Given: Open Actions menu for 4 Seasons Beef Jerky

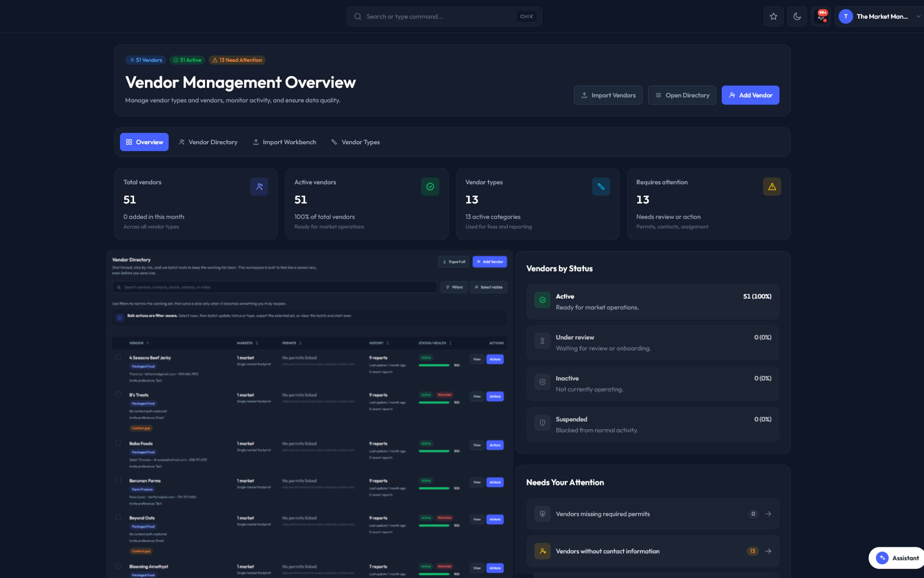Looking at the screenshot, I should [495, 360].
